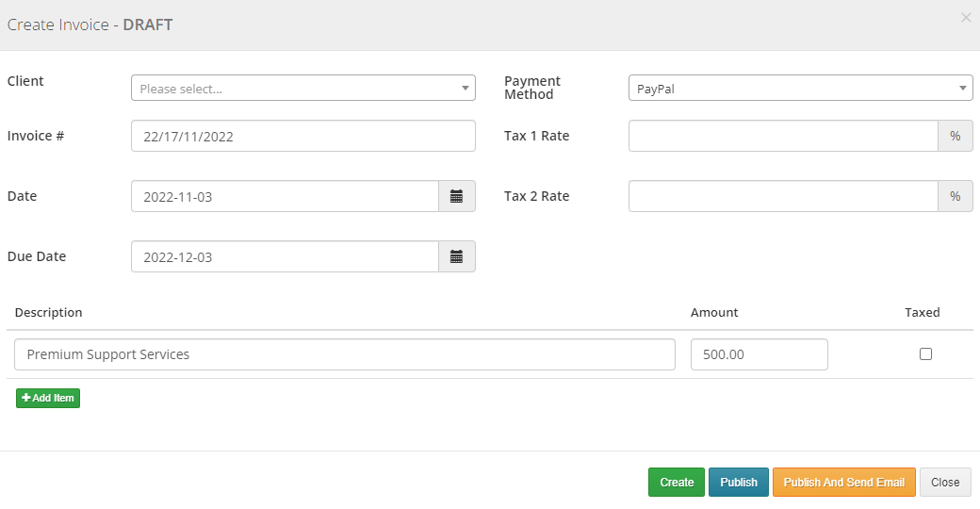Viewport: 980px width, 509px height.
Task: Click the Client label
Action: [25, 81]
